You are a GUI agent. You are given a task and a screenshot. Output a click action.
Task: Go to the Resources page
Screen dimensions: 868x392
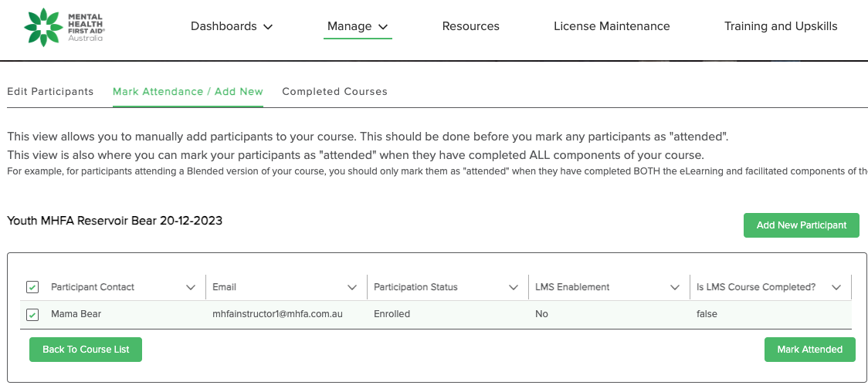pos(470,26)
